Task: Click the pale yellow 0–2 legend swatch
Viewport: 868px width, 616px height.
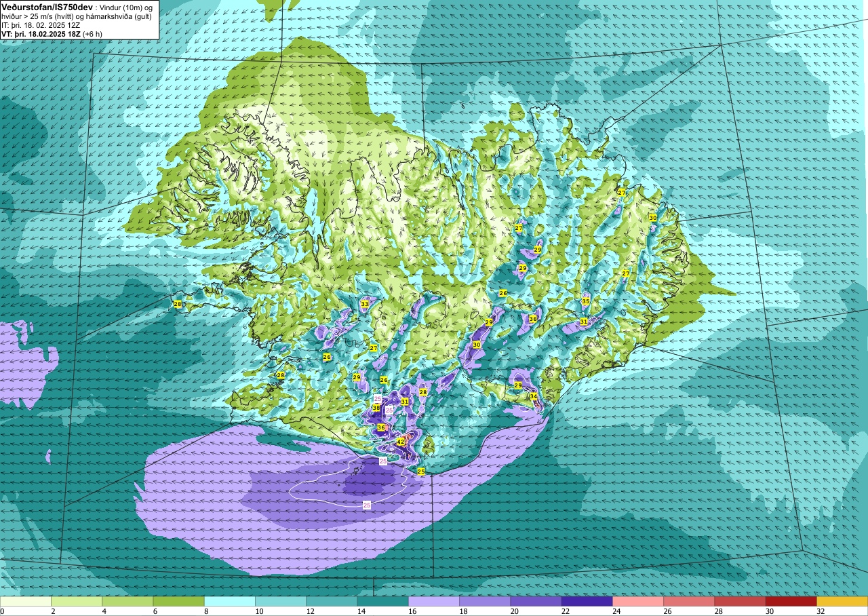Action: (26, 601)
